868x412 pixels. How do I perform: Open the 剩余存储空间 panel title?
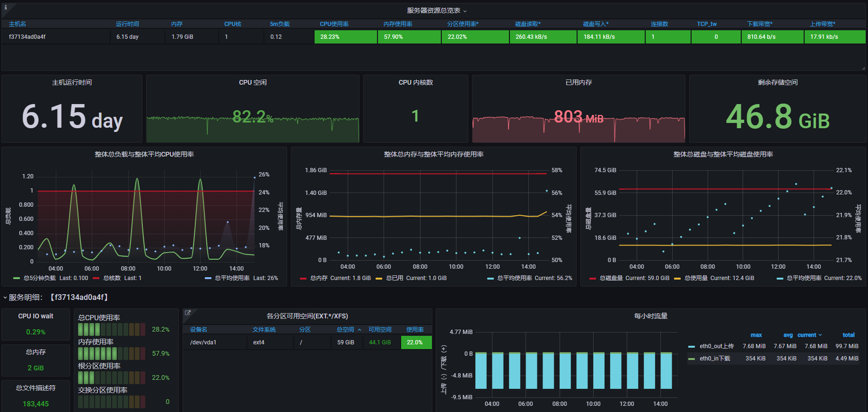pos(778,82)
